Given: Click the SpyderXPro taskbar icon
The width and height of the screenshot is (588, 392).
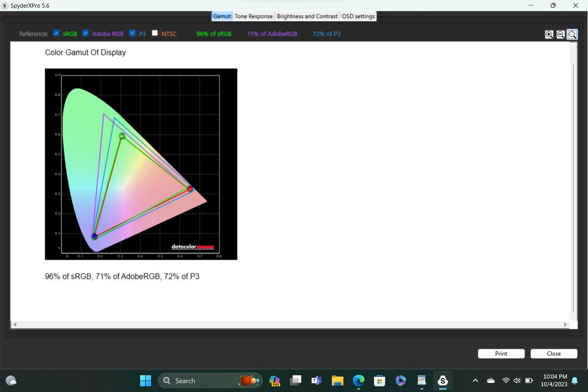Looking at the screenshot, I should pos(442,381).
